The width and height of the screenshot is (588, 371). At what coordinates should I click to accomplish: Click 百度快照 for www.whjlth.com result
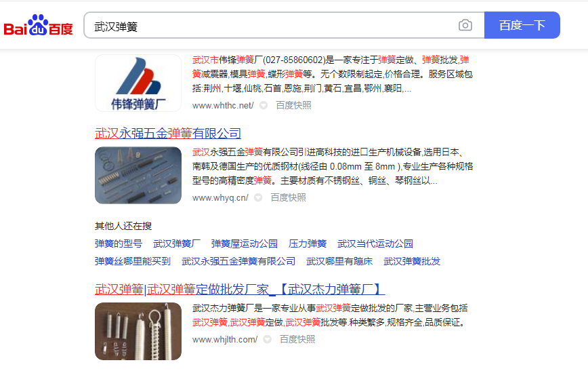click(297, 339)
